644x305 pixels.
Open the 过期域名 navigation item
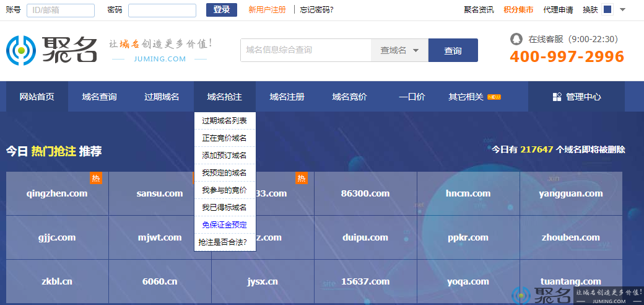click(x=162, y=97)
